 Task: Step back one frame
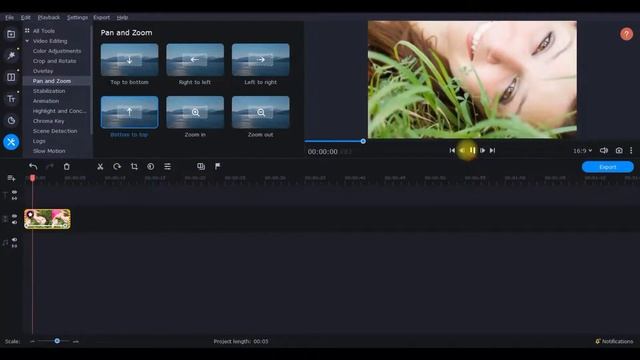coord(462,150)
